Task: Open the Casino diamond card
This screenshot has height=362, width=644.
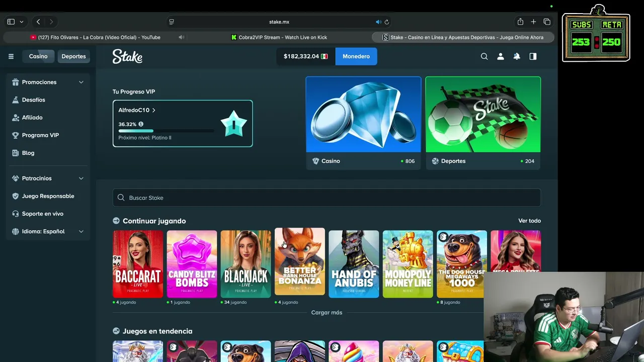Action: pyautogui.click(x=363, y=123)
